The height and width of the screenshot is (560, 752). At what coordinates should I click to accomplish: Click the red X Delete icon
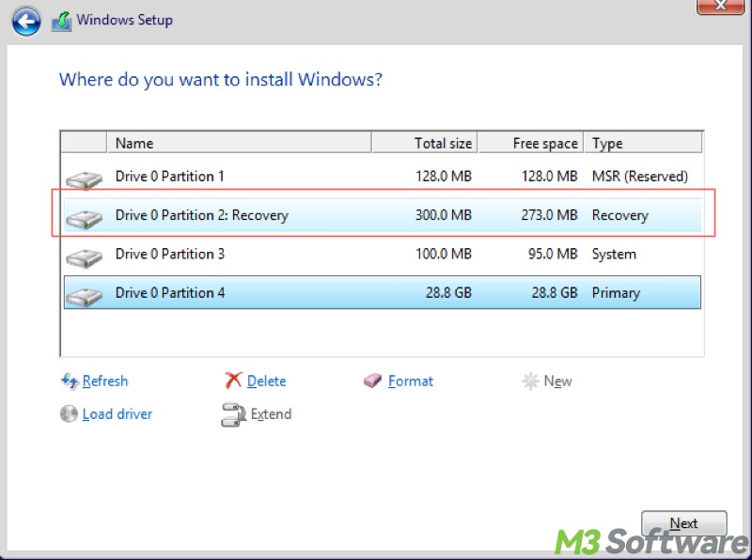point(233,381)
